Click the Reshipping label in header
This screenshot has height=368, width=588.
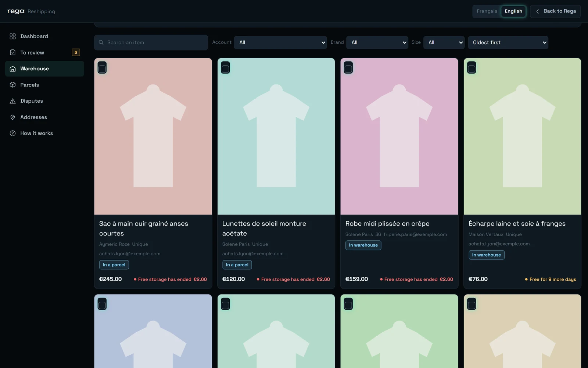(x=41, y=11)
